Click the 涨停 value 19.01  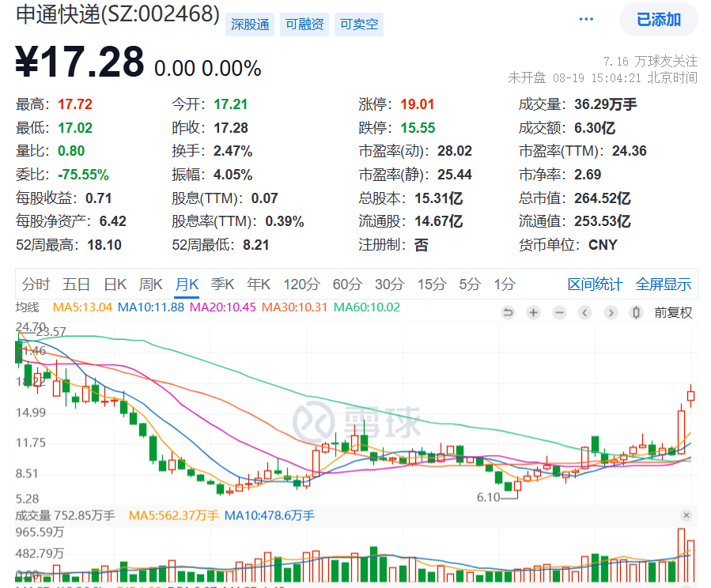418,104
